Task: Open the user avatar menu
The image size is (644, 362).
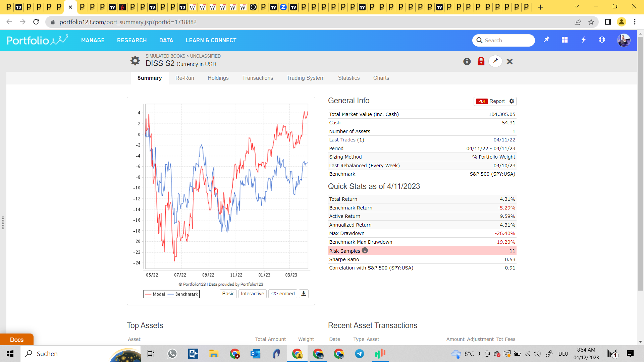Action: pos(624,40)
